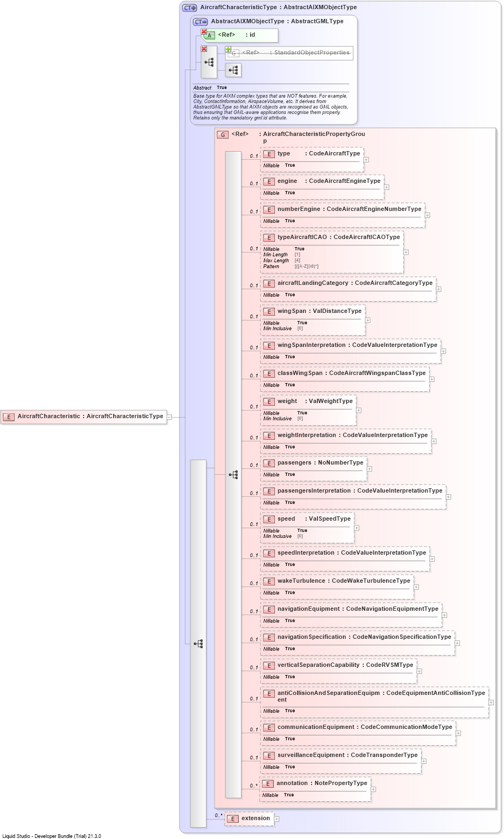
Task: Click the green plus badge on StandardObjectProperties
Action: 228,50
